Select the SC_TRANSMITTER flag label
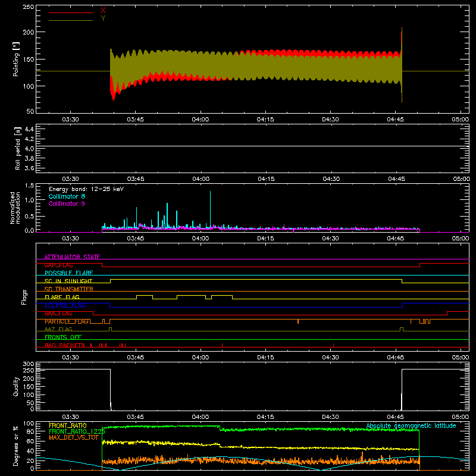 coord(69,289)
